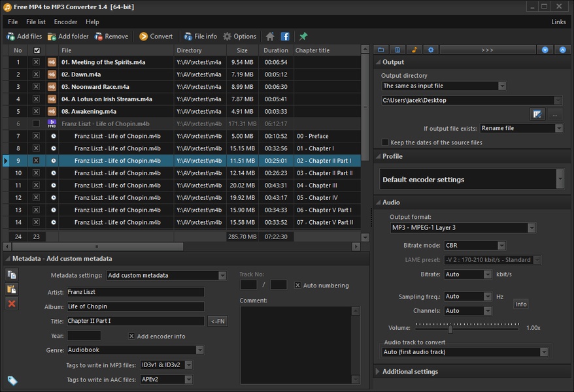Expand the Additional settings section
This screenshot has height=392, width=574.
coord(410,372)
